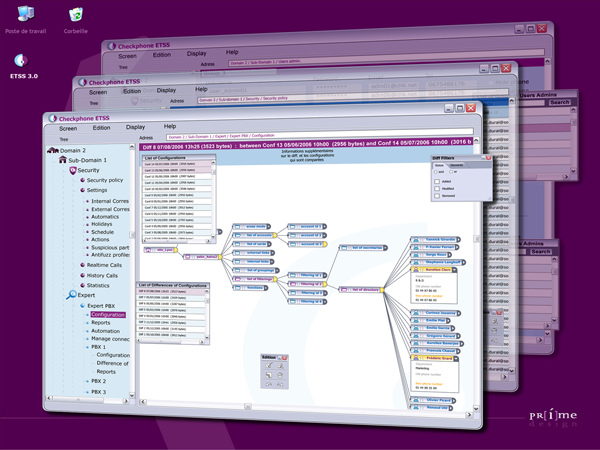
Task: Check the Added diff filter checkbox
Action: click(437, 181)
